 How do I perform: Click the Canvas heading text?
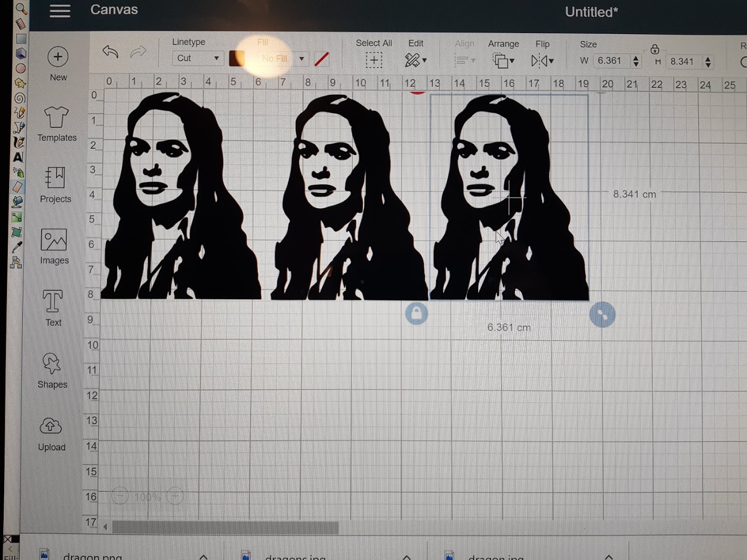click(114, 10)
